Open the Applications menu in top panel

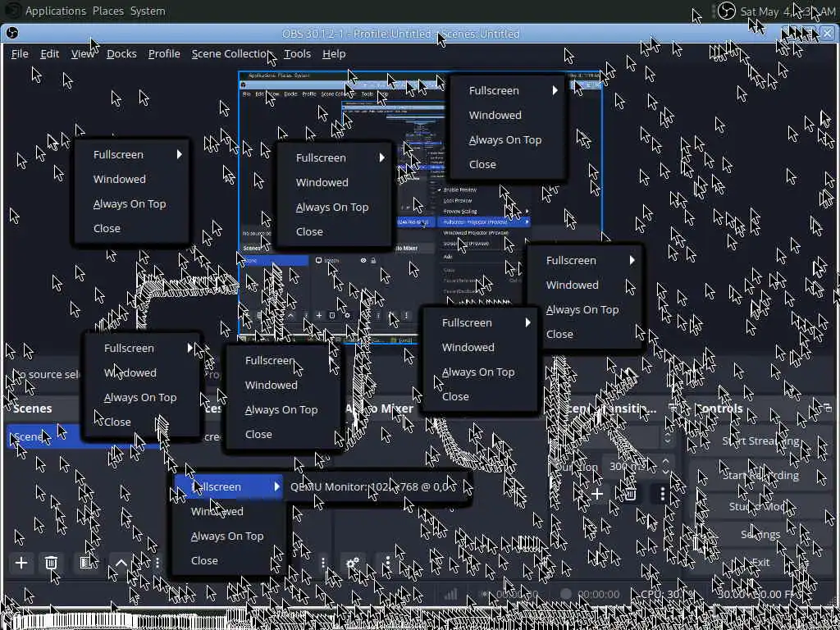(56, 11)
